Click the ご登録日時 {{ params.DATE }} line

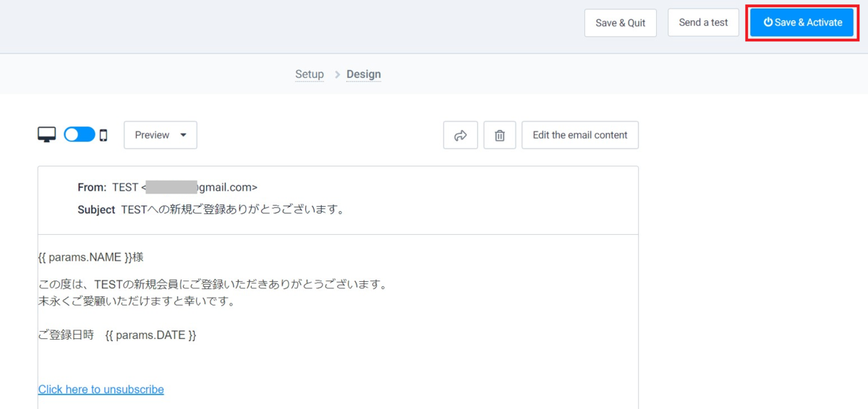[x=117, y=335]
